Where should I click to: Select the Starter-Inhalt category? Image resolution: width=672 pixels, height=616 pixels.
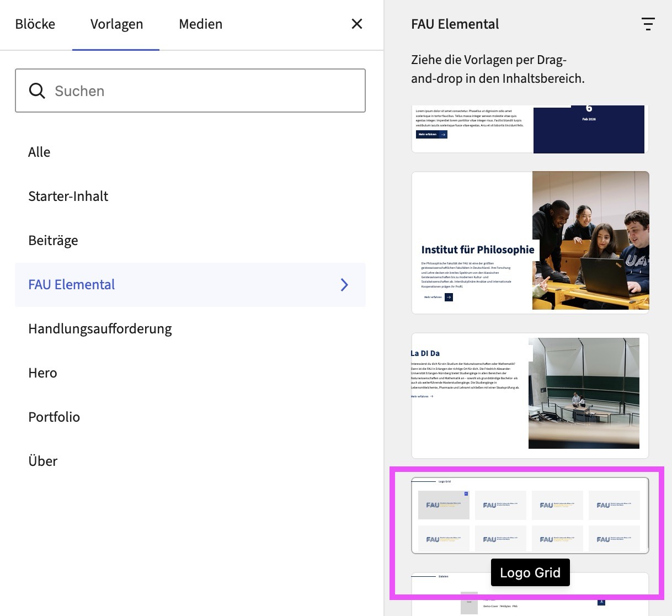68,197
